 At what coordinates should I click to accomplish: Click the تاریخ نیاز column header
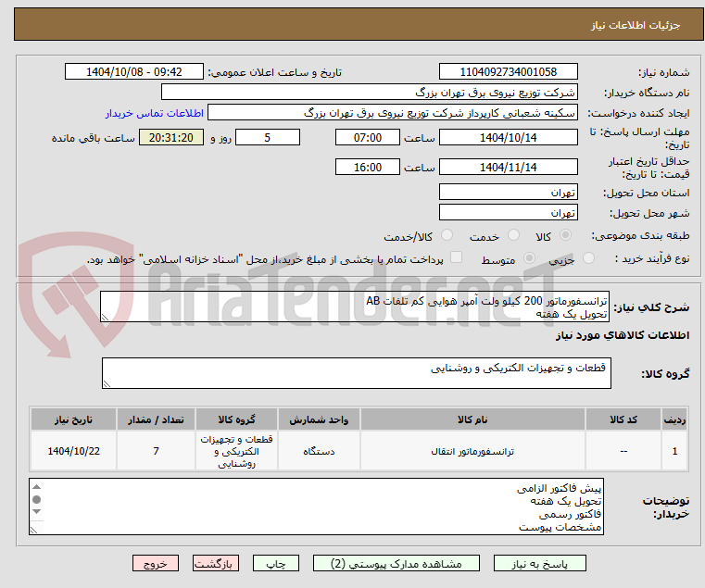(x=74, y=419)
